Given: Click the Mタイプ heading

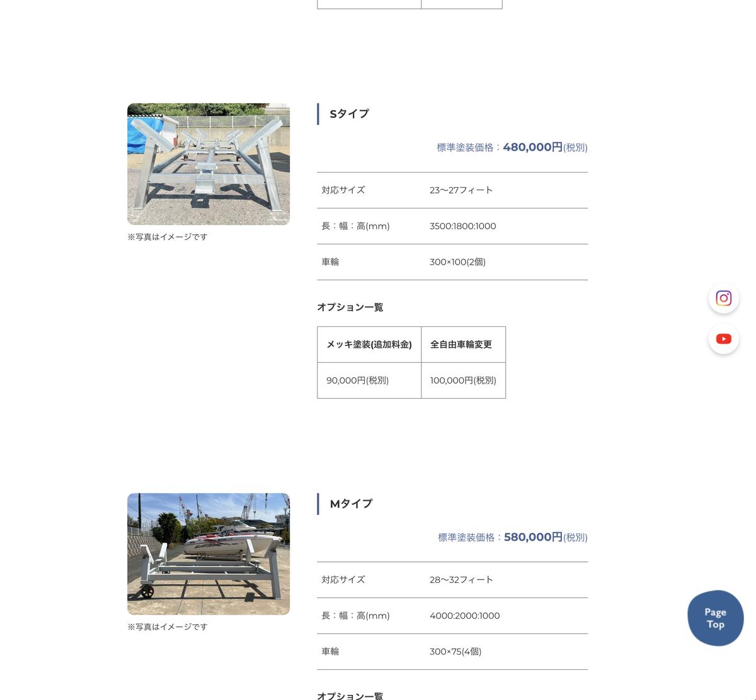Looking at the screenshot, I should click(x=351, y=503).
